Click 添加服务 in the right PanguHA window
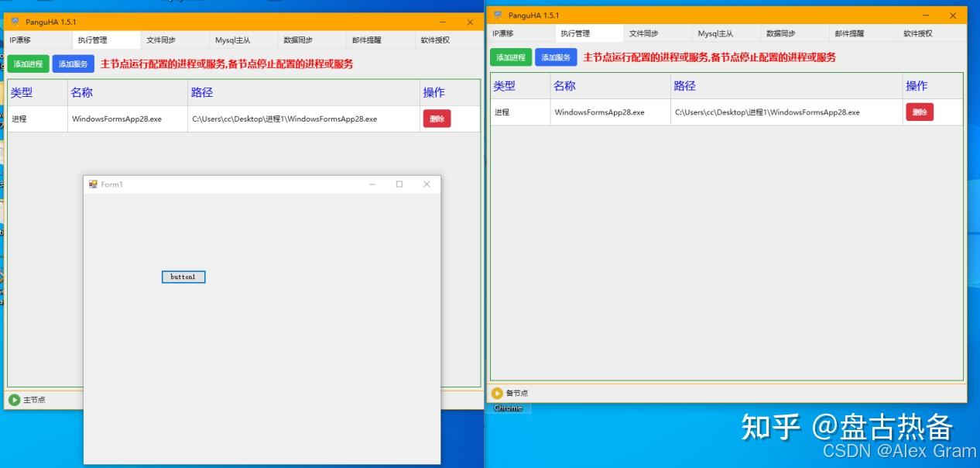This screenshot has width=980, height=468. click(x=556, y=57)
